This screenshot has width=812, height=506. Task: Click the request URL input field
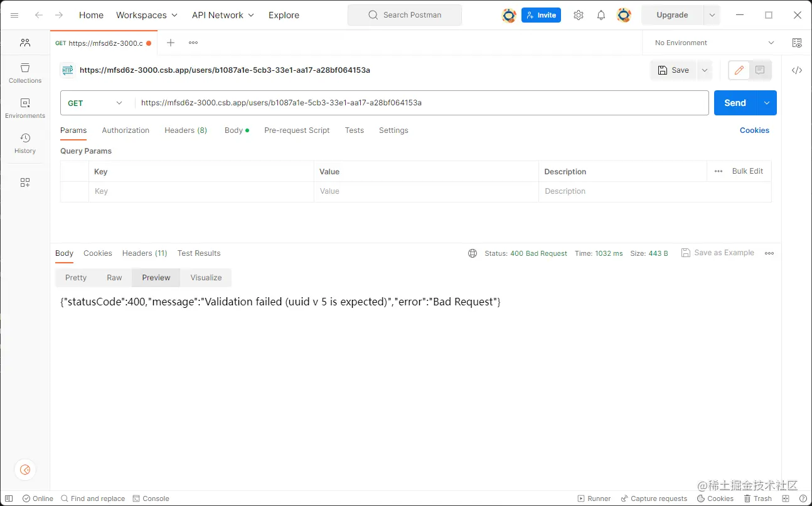pos(422,103)
